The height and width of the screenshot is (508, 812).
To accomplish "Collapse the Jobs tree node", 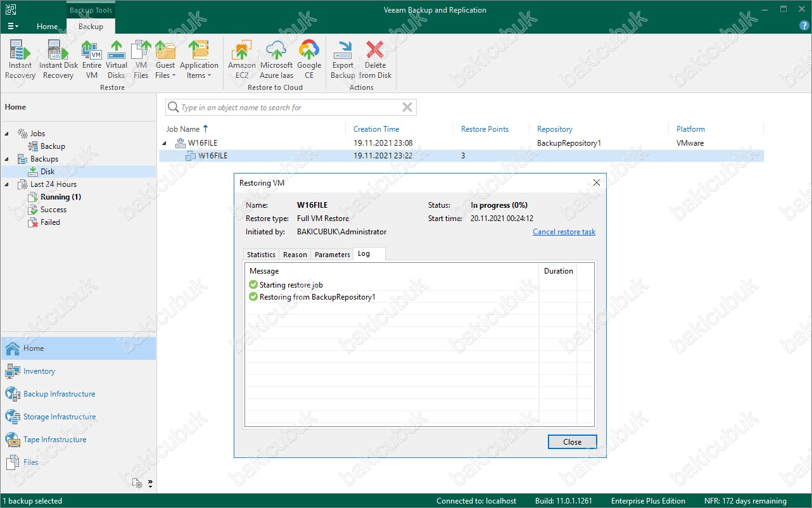I will pos(8,134).
